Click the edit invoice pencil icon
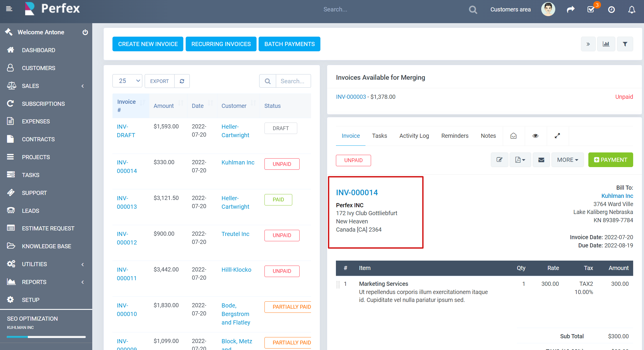Image resolution: width=644 pixels, height=350 pixels. click(499, 160)
